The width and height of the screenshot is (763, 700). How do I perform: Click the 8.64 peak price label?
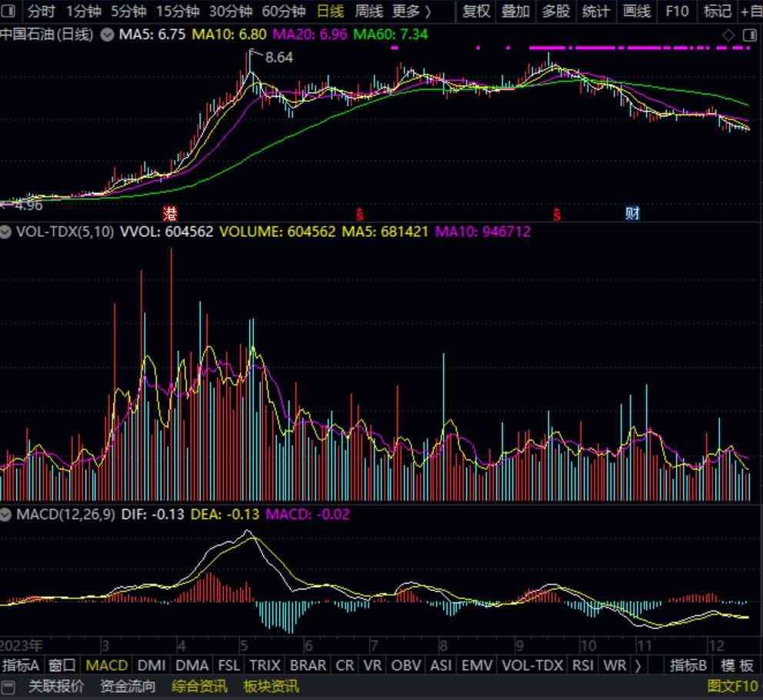coord(278,57)
